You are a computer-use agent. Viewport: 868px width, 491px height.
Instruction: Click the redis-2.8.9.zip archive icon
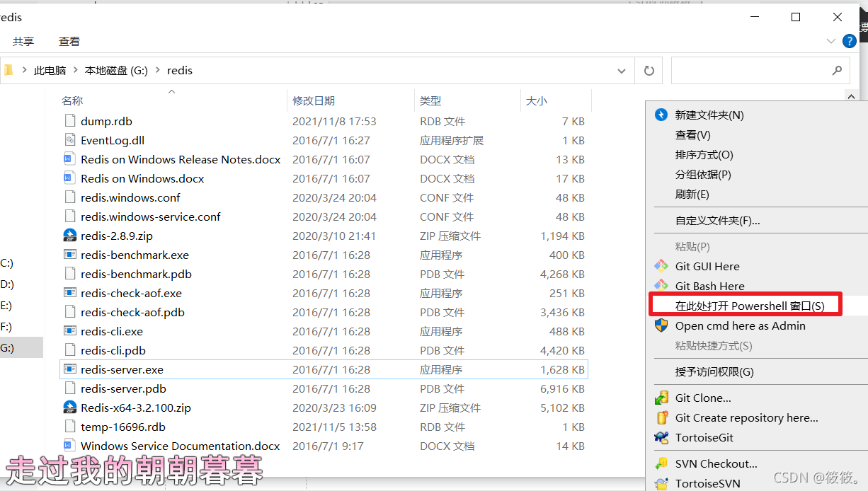(x=69, y=236)
